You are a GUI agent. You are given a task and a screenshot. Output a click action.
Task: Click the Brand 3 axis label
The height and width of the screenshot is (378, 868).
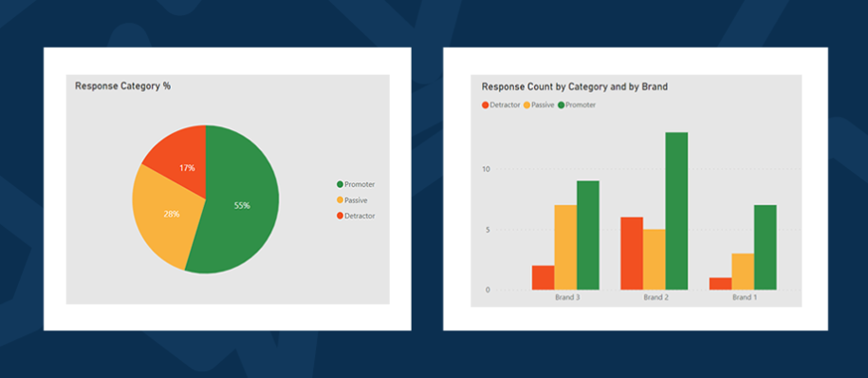pos(567,297)
